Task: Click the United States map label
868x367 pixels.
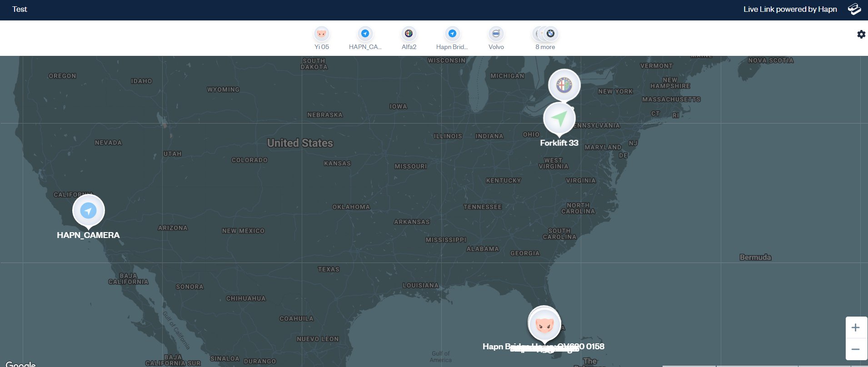Action: pyautogui.click(x=300, y=143)
